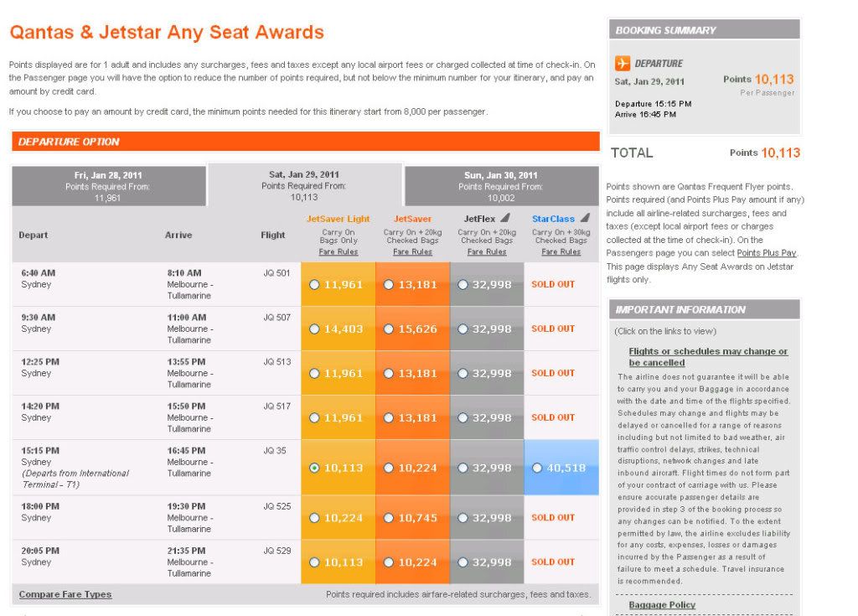Select JetFlex 32,998 for flight JQ 525
This screenshot has height=616, width=858.
[463, 518]
